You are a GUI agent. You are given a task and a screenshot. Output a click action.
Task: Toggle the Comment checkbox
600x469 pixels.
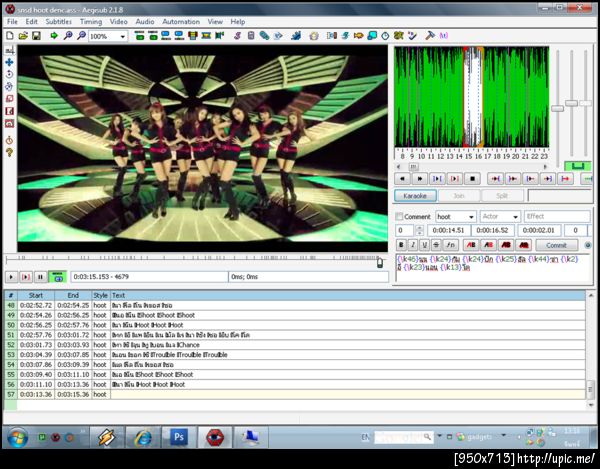coord(399,217)
